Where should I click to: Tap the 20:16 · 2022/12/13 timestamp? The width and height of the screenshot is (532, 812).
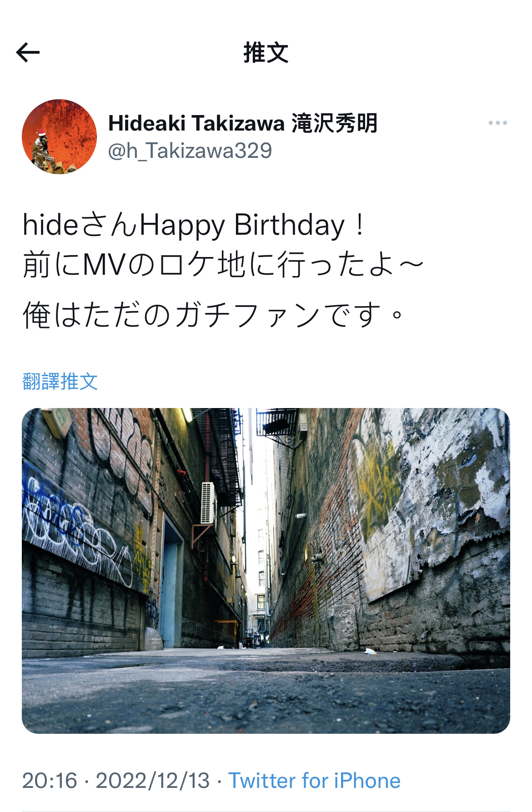(116, 781)
